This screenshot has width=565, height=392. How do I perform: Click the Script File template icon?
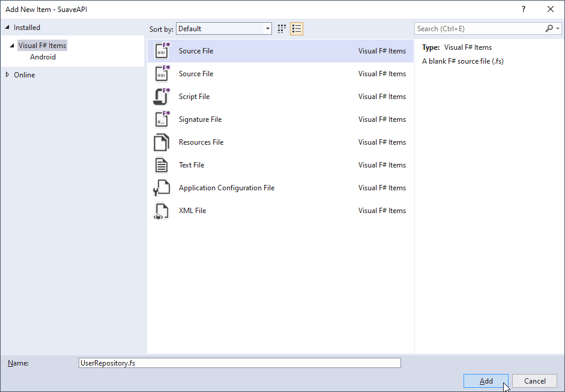coord(162,97)
